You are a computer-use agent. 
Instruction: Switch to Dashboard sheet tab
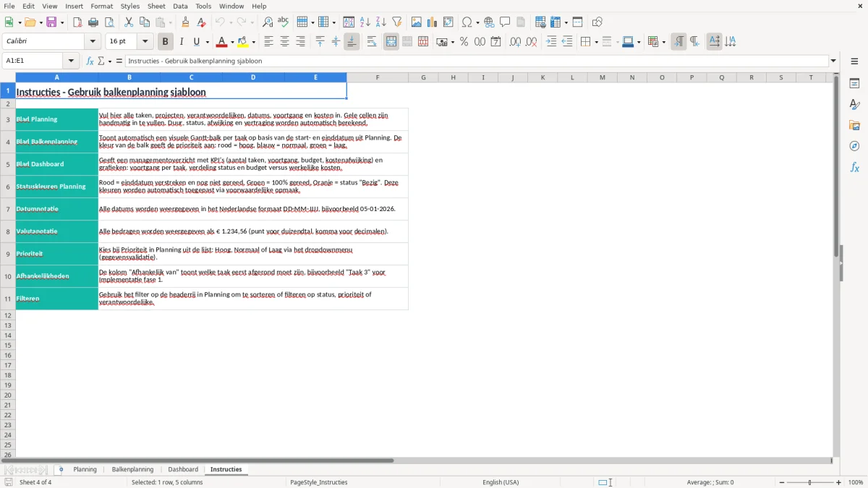(183, 469)
